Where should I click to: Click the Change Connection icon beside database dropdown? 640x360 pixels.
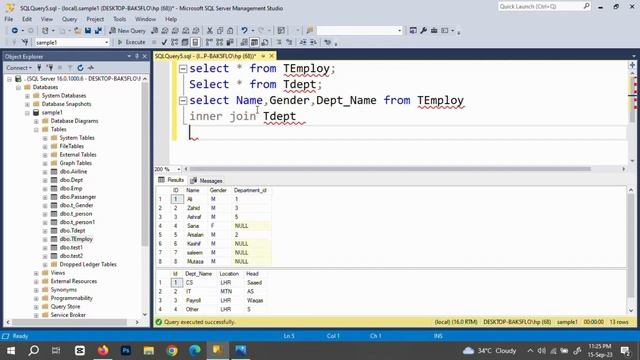[x=25, y=42]
